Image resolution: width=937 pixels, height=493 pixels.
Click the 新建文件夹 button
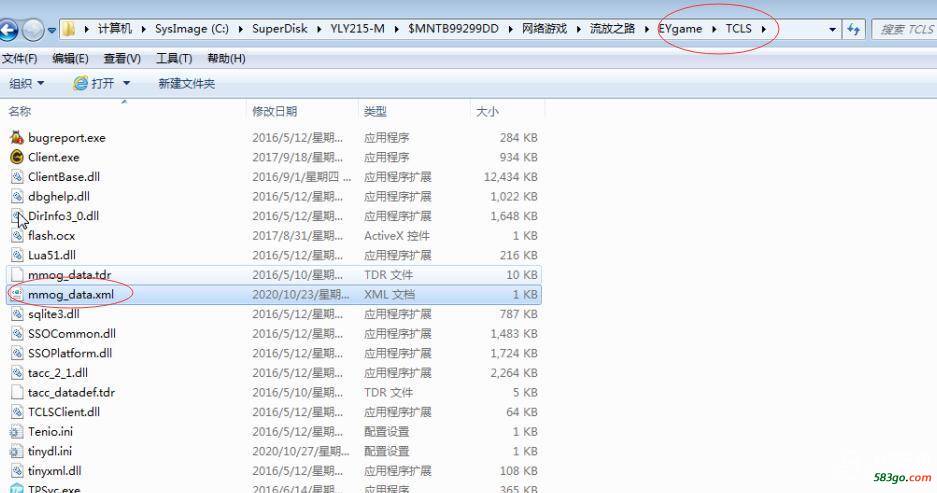[186, 83]
